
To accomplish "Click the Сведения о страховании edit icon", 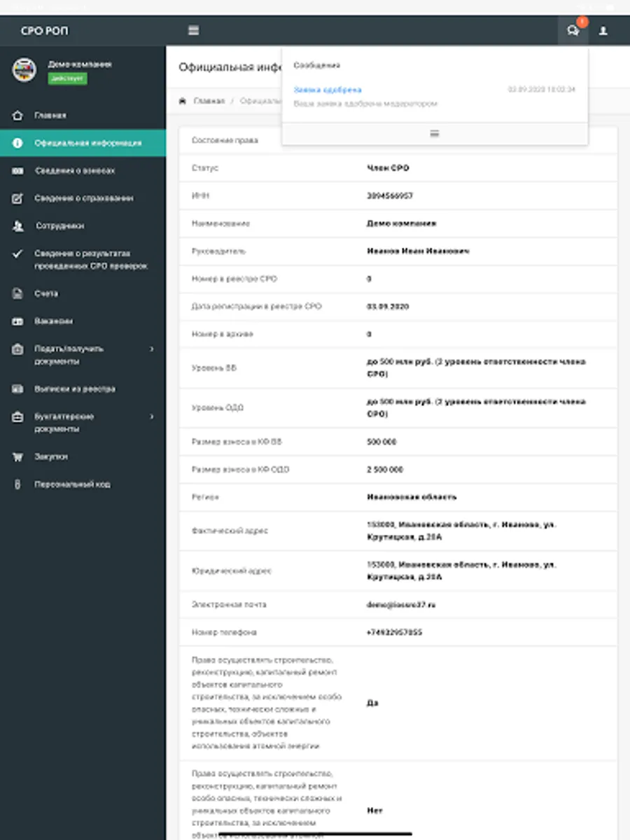I will click(x=18, y=199).
